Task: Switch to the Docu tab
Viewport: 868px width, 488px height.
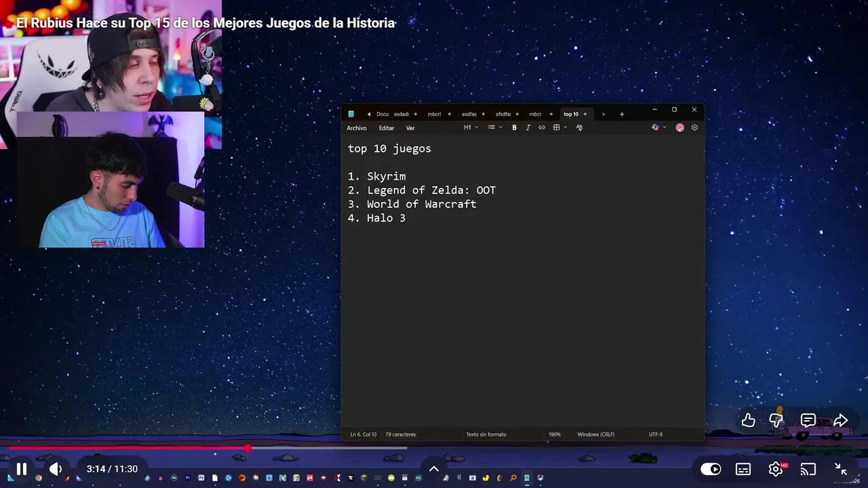Action: click(382, 114)
